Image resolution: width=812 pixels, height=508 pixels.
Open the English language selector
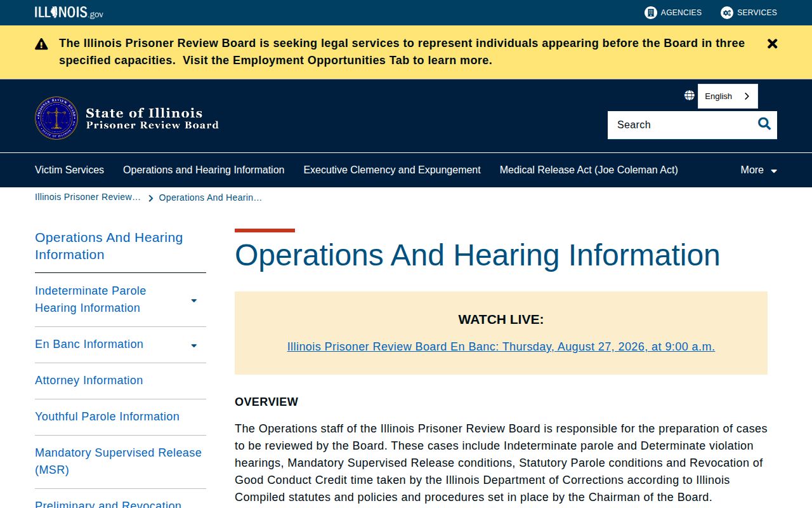(728, 96)
